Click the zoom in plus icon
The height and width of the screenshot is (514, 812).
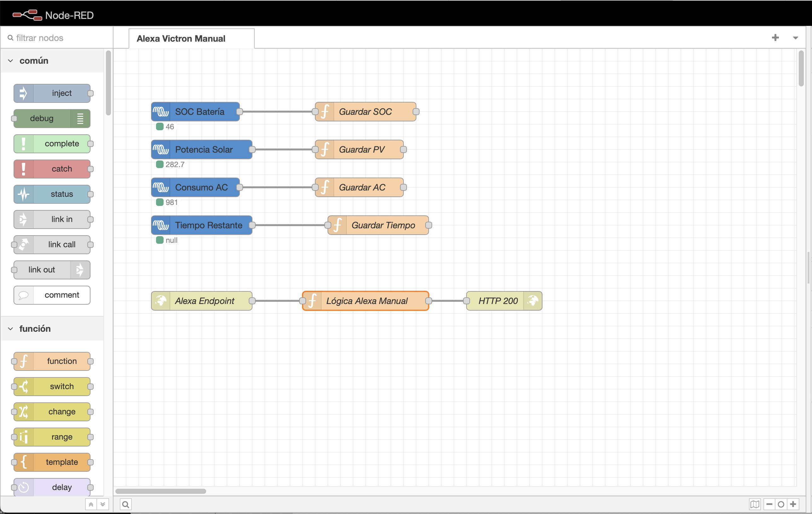coord(793,504)
